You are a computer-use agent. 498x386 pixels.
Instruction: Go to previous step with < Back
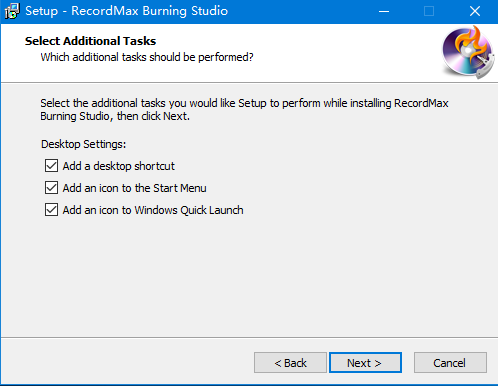click(290, 363)
